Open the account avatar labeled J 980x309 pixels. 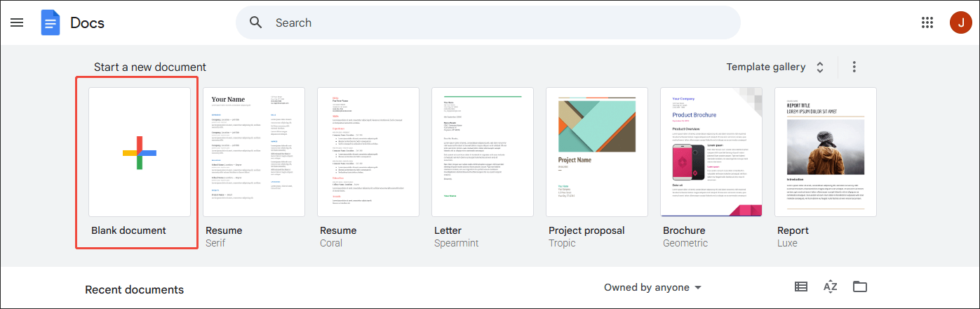pos(960,22)
